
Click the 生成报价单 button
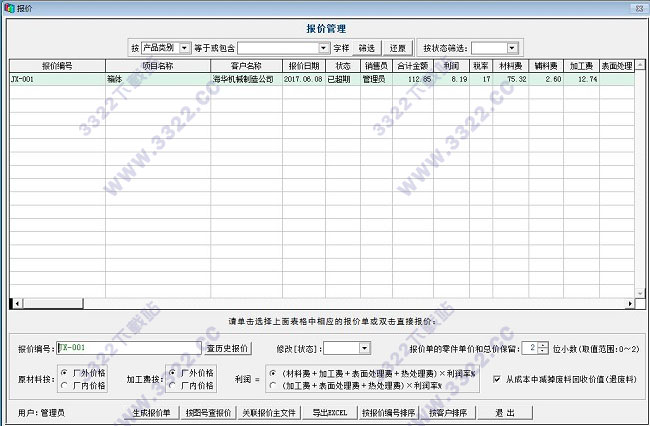tap(152, 413)
